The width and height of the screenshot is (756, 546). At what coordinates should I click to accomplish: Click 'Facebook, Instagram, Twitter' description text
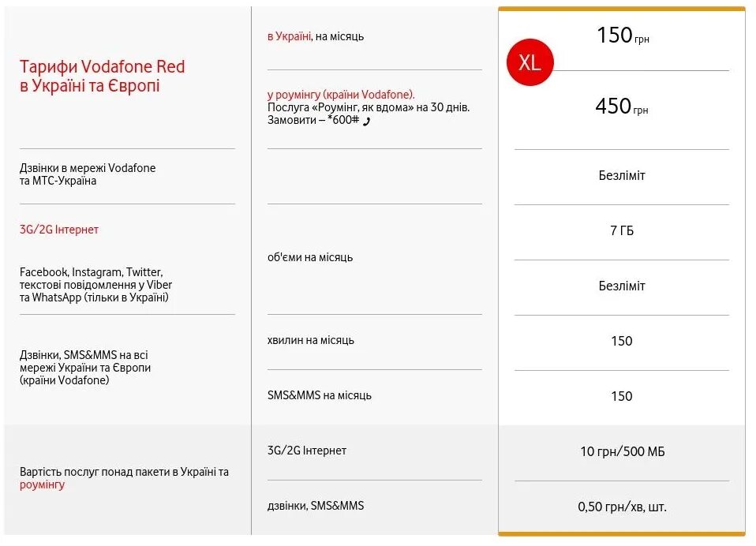pos(95,285)
